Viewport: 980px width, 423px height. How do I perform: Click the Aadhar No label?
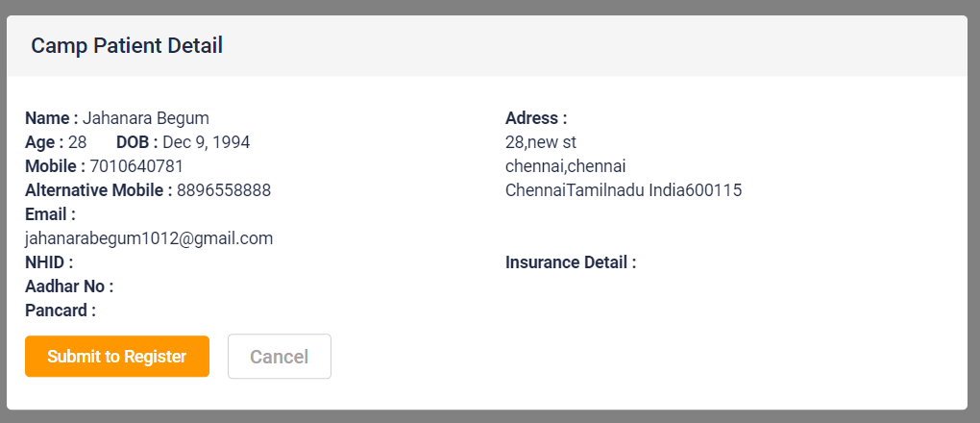click(x=69, y=286)
